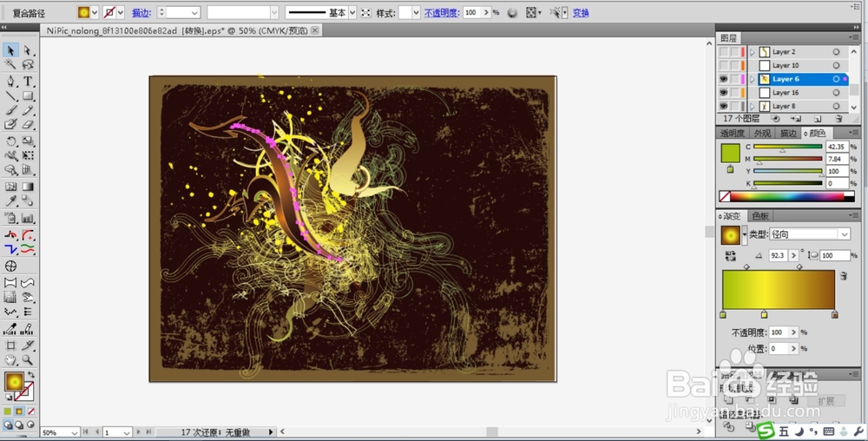Click the gradient angle 92.3 field
The width and height of the screenshot is (868, 441).
point(778,255)
